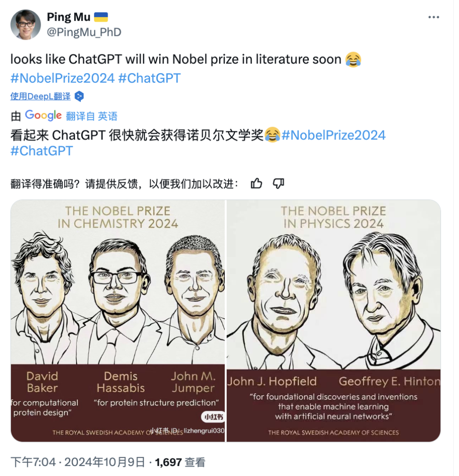This screenshot has height=476, width=459.
Task: Click #NobelPrize2024 hashtag in the Chinese translation
Action: [x=334, y=135]
